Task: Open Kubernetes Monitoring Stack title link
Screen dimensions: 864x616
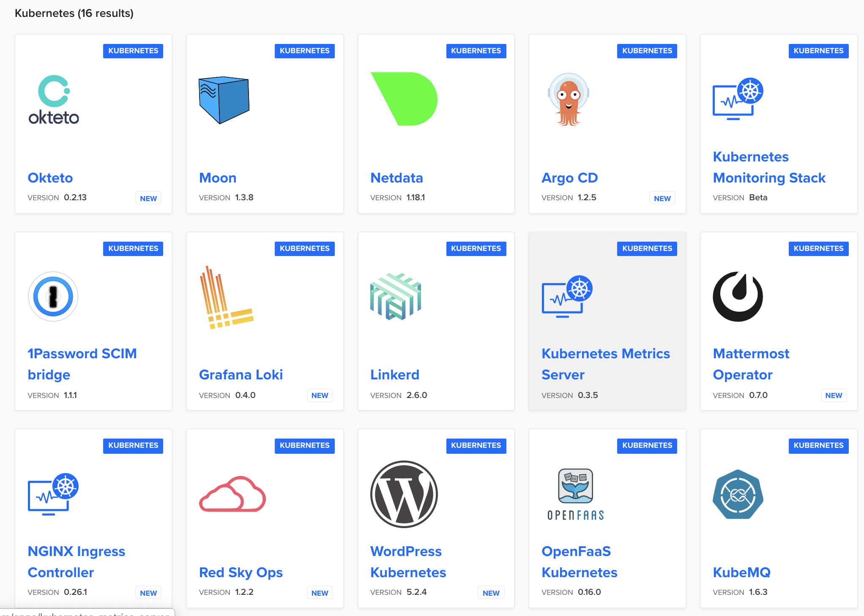Action: coord(769,167)
